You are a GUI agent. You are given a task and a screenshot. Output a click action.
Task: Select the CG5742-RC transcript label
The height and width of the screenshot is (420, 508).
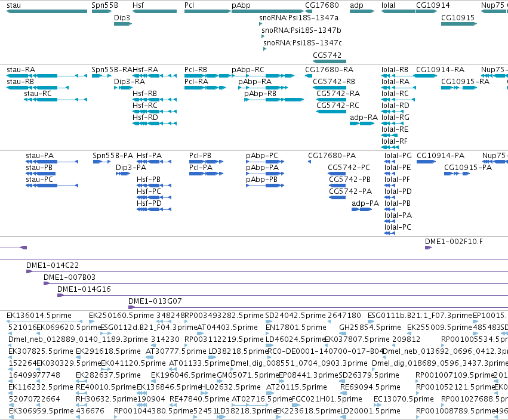[338, 106]
